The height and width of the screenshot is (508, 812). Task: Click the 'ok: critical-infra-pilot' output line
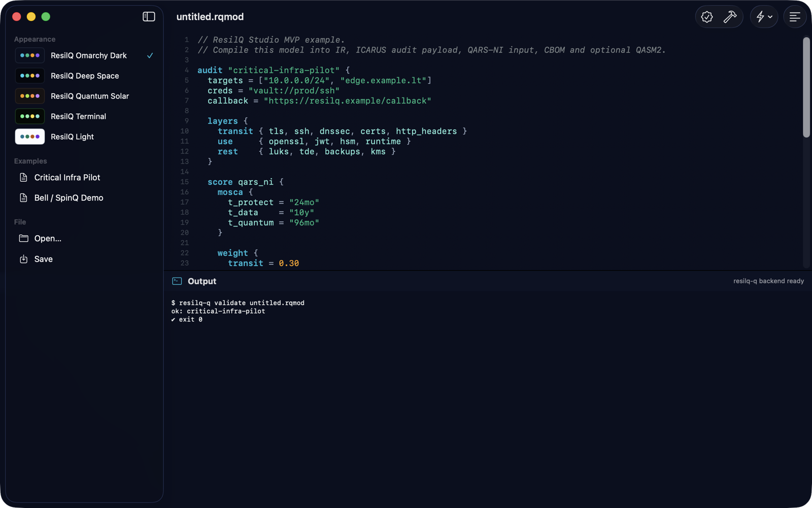(218, 311)
